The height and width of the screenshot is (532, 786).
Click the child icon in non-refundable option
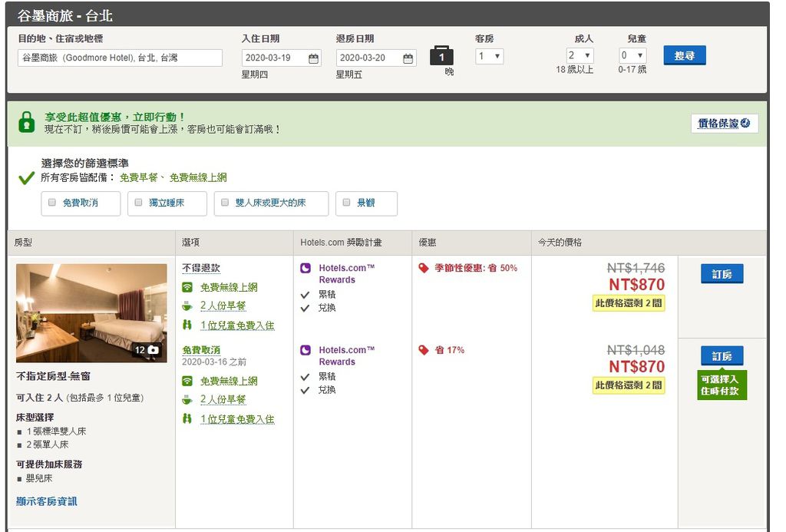click(x=187, y=325)
